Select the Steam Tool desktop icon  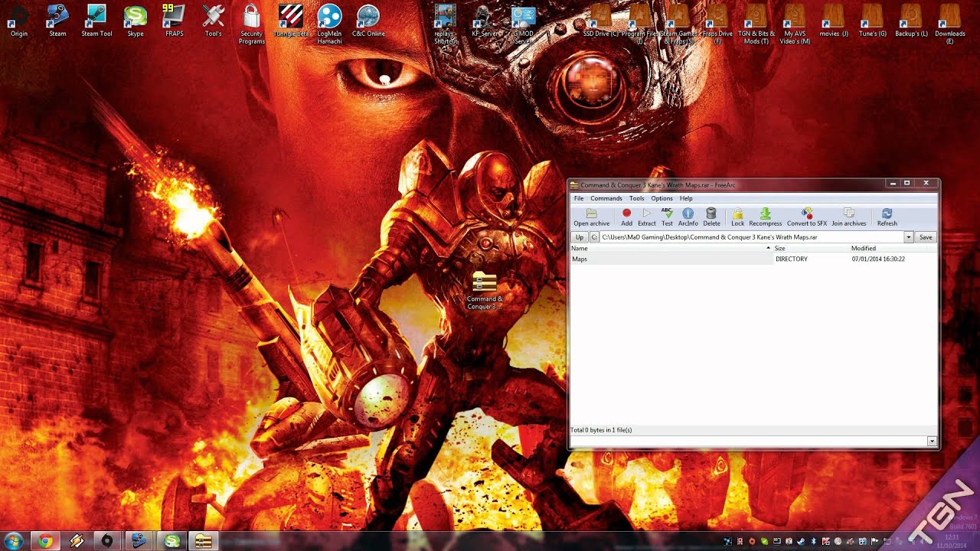coord(96,21)
